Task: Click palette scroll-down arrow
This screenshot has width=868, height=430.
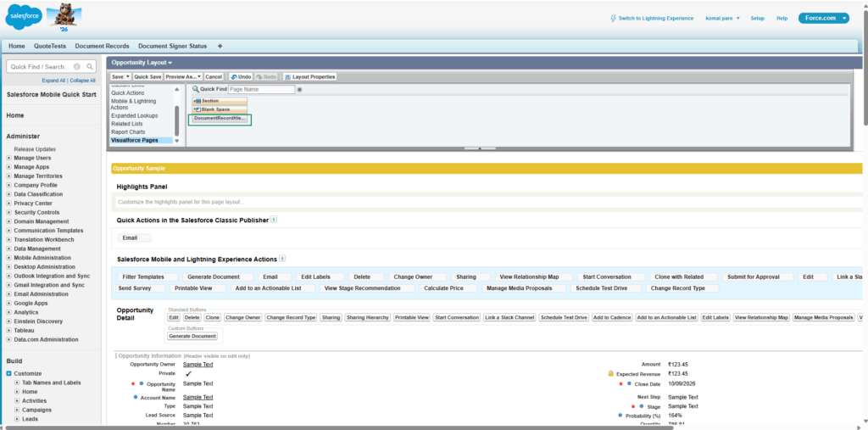Action: (x=177, y=141)
